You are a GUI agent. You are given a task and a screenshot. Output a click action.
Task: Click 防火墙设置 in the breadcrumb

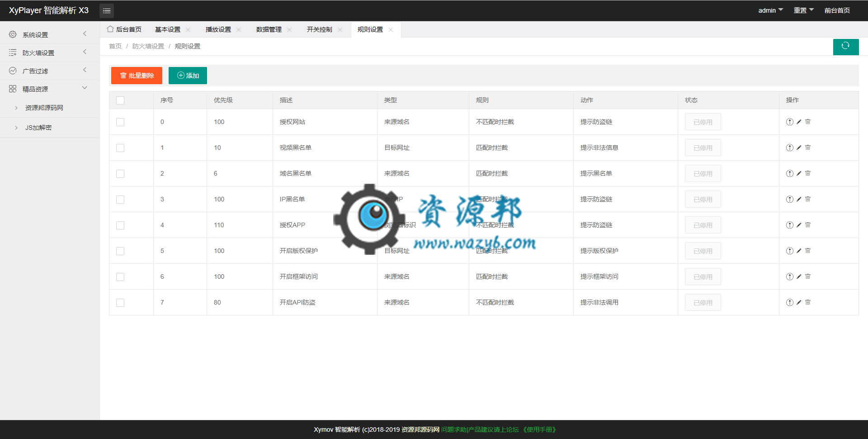[x=148, y=46]
